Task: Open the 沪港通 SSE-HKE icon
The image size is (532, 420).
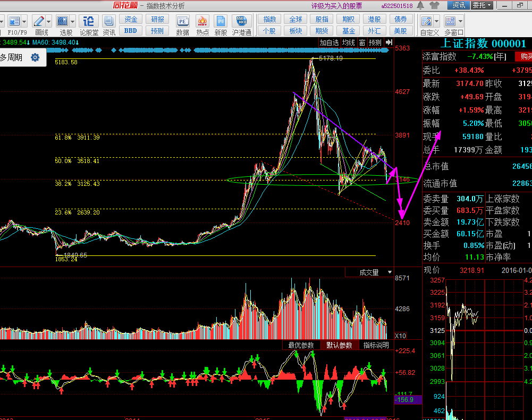Action: pyautogui.click(x=241, y=21)
